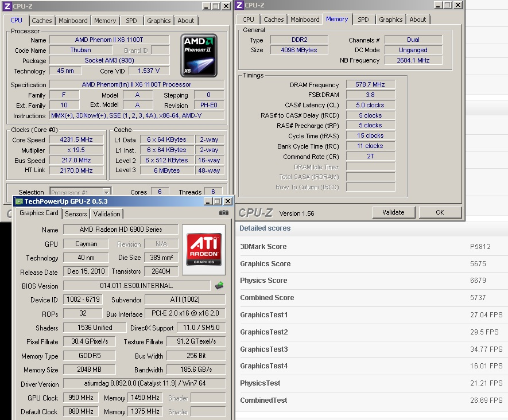Click the Combined Score value 5737
Image resolution: width=508 pixels, height=420 pixels.
[x=478, y=298]
